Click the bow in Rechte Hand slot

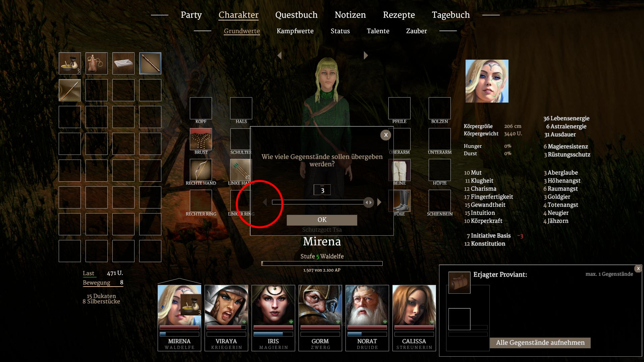[201, 170]
